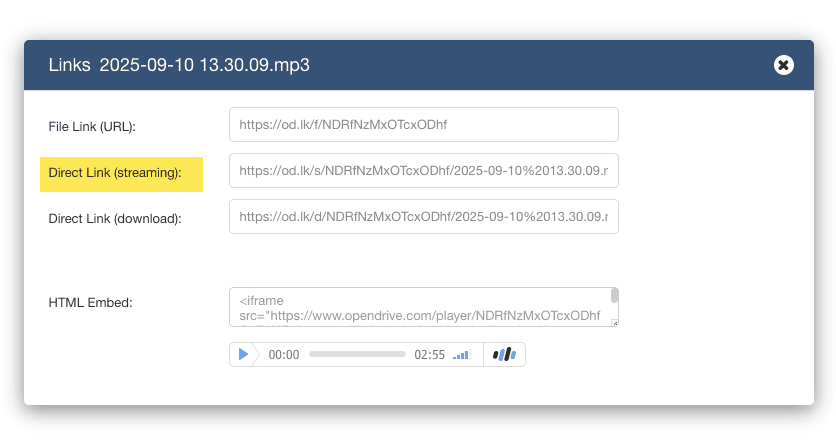Screen dimensions: 836x441
Task: Click the 02:55 duration display
Action: point(429,355)
